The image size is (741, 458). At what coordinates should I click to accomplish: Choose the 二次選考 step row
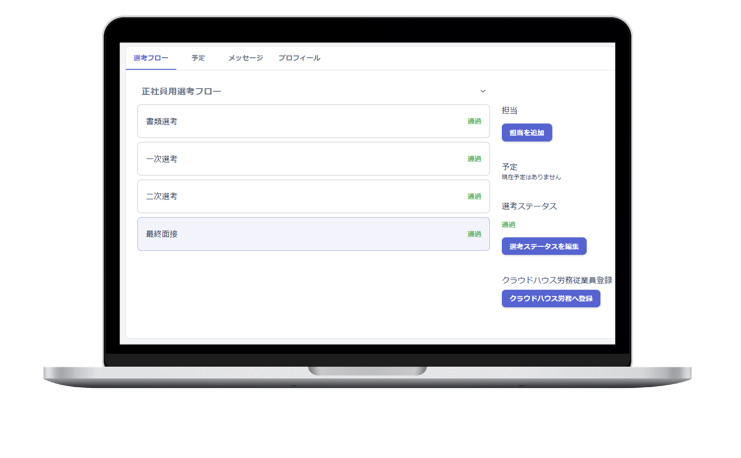pyautogui.click(x=300, y=196)
